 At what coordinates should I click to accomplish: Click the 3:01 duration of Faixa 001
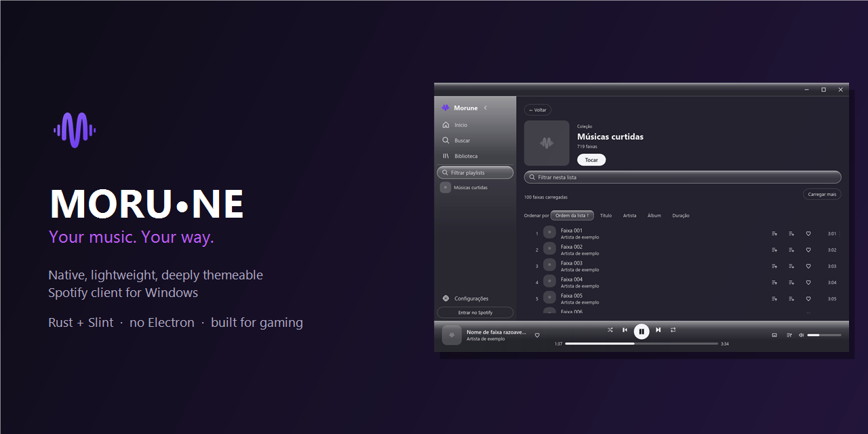832,234
